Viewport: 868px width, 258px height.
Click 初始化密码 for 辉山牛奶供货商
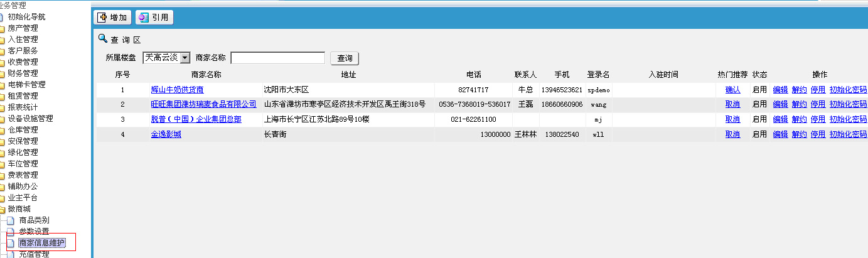(848, 90)
